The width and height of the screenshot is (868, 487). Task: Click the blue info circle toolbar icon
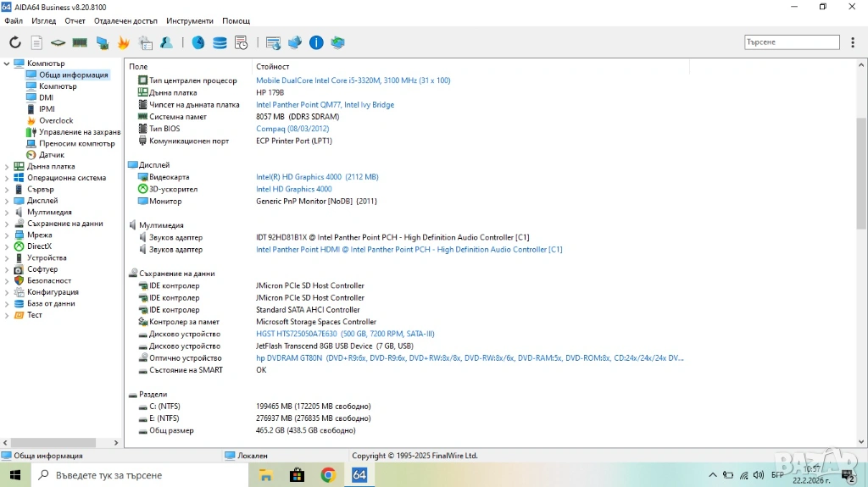pos(316,42)
